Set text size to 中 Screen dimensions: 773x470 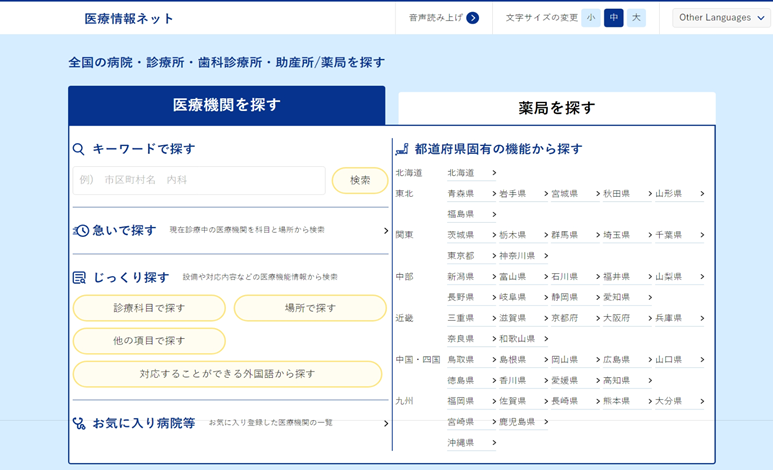coord(613,18)
